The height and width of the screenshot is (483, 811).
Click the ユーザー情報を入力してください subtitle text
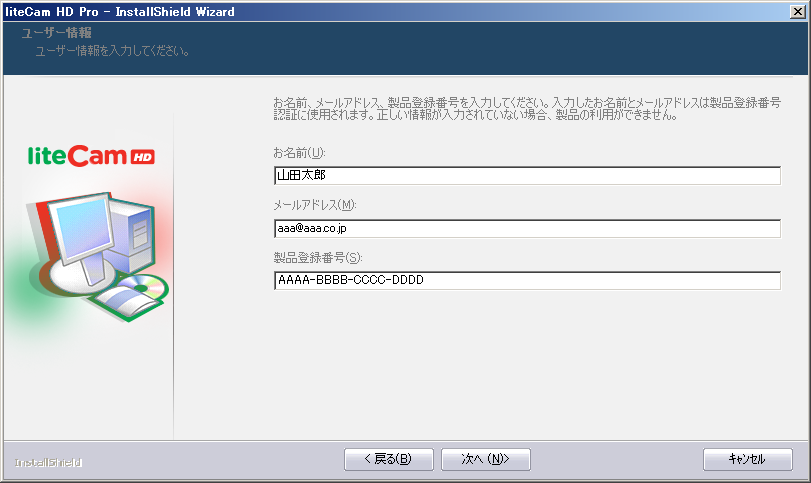pyautogui.click(x=113, y=51)
